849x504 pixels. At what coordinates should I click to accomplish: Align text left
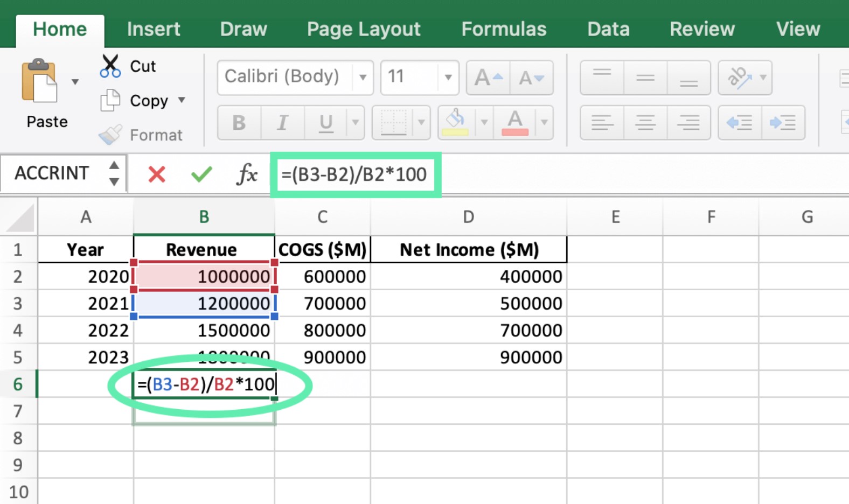[x=602, y=123]
